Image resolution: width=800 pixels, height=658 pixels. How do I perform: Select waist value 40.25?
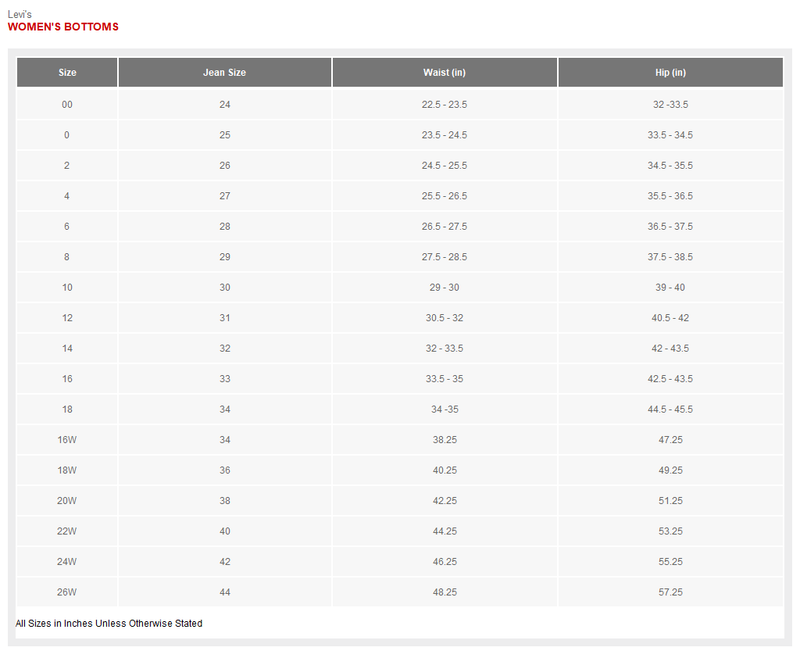444,470
